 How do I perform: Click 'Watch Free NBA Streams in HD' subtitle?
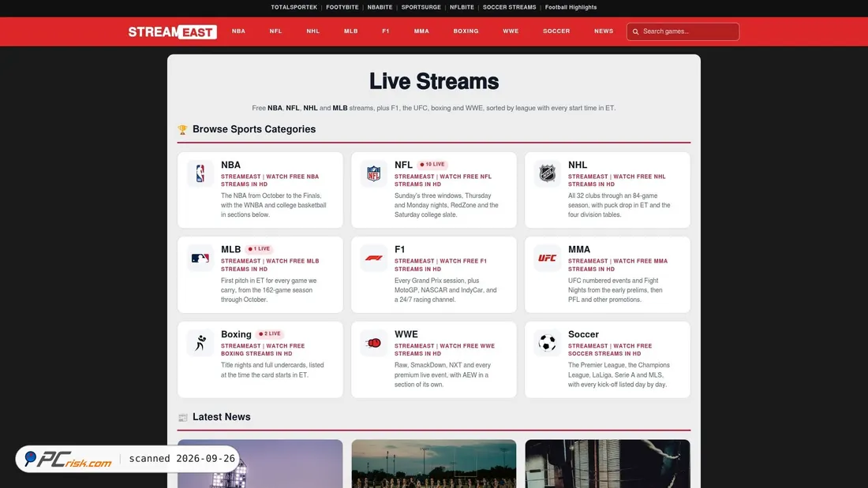pos(270,181)
